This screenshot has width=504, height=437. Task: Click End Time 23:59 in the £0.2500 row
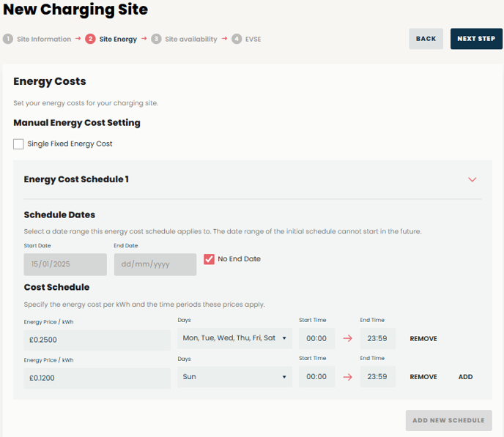coord(377,338)
